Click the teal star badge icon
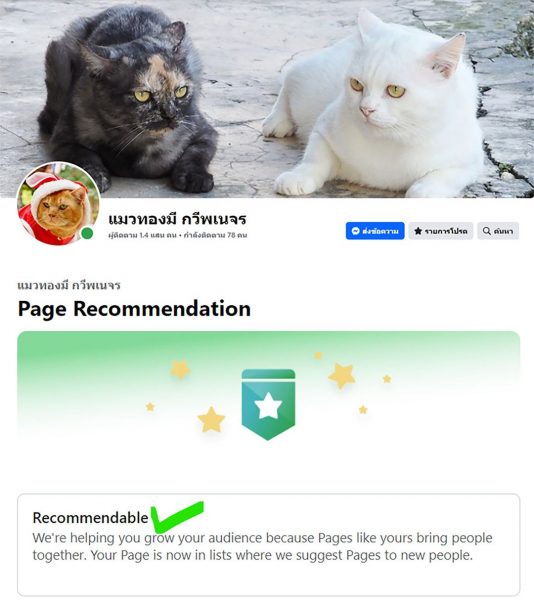 (x=268, y=404)
